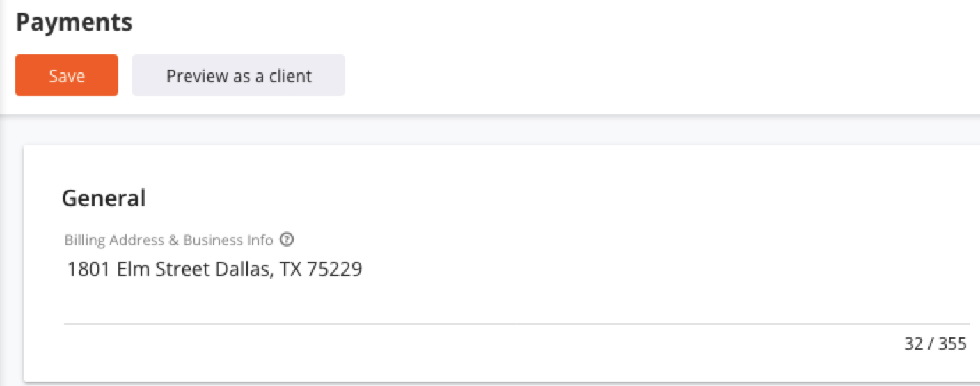The width and height of the screenshot is (980, 386).
Task: Click the blank space right of the Payments heading
Action: click(557, 22)
